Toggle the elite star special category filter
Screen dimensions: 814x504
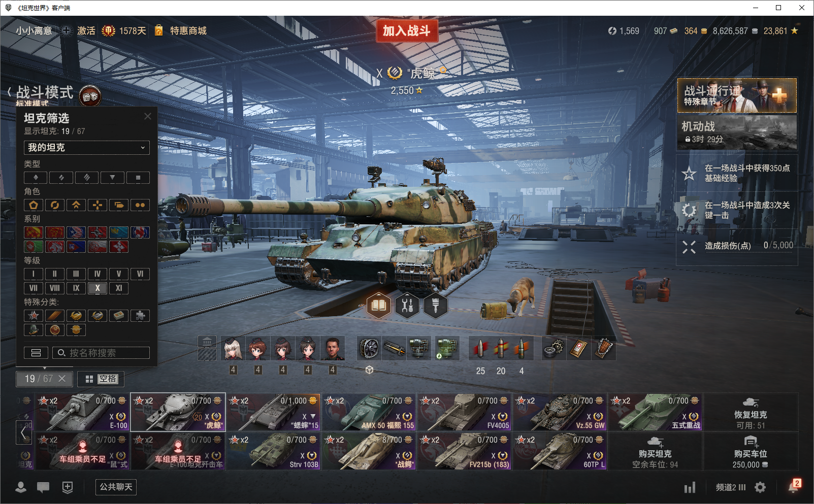pyautogui.click(x=34, y=315)
